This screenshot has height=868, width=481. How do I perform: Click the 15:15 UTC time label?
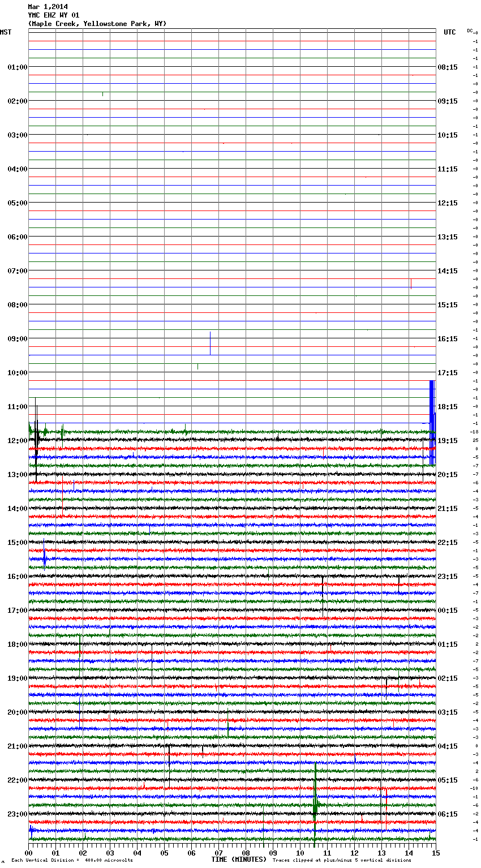(448, 305)
